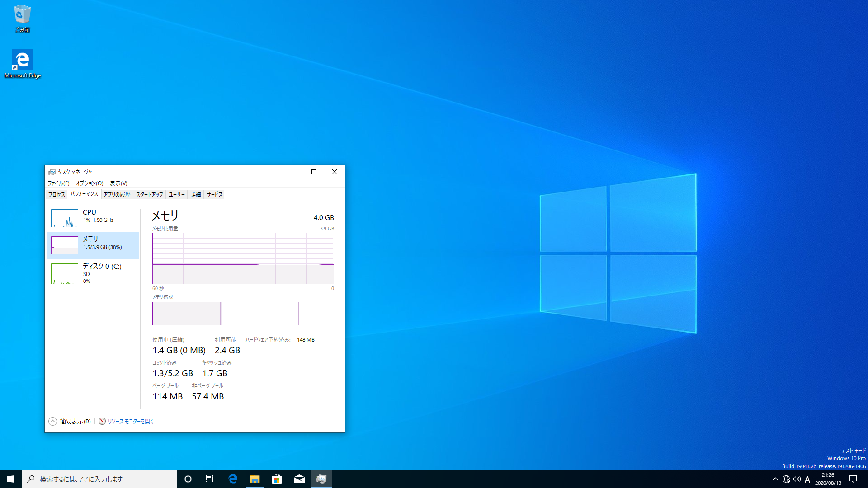Open the Windows Start menu
The height and width of the screenshot is (488, 868).
[11, 479]
